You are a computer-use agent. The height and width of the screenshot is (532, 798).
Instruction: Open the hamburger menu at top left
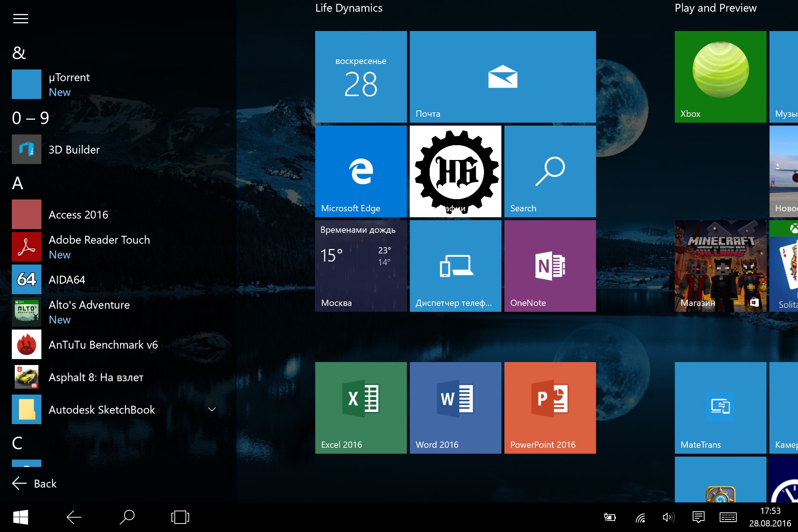(21, 18)
